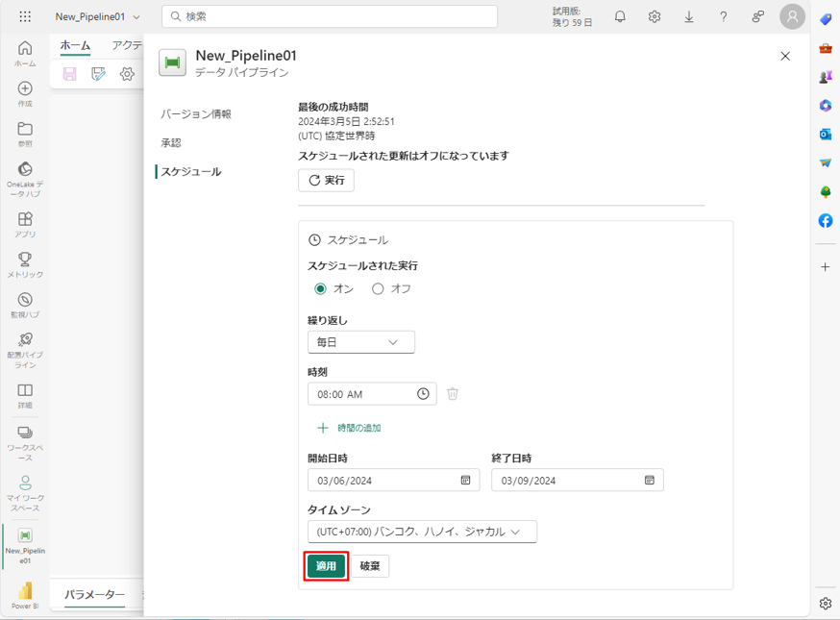Open OneLake data hub in sidebar
840x620 pixels.
(x=25, y=177)
